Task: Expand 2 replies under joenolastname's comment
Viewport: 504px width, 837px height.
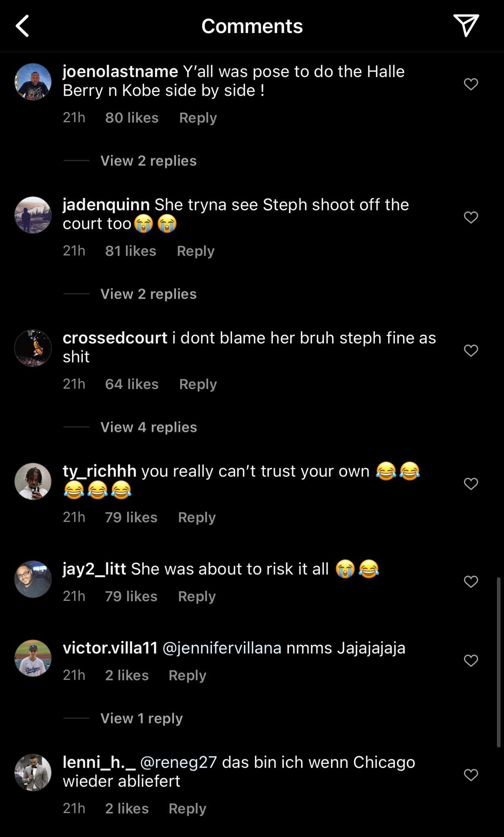Action: pos(148,161)
